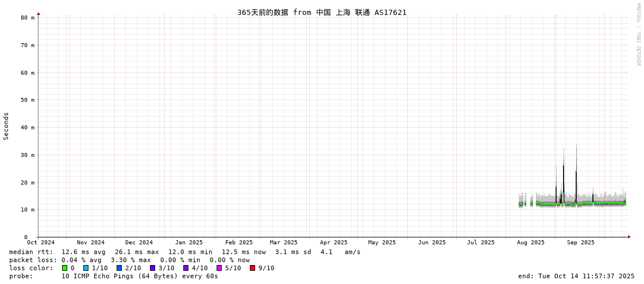Click the vertical Seconds axis label
Image resolution: width=644 pixels, height=284 pixels.
6,126
